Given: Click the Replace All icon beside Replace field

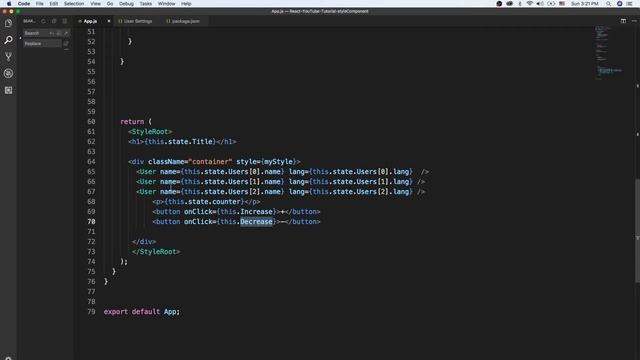Looking at the screenshot, I should [66, 44].
